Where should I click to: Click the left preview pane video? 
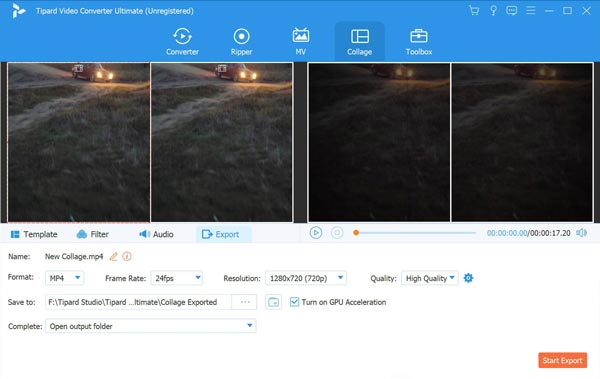click(379, 142)
